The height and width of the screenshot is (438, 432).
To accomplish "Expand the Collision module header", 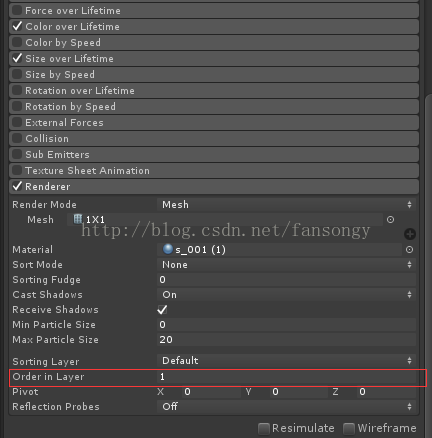I will (x=214, y=138).
